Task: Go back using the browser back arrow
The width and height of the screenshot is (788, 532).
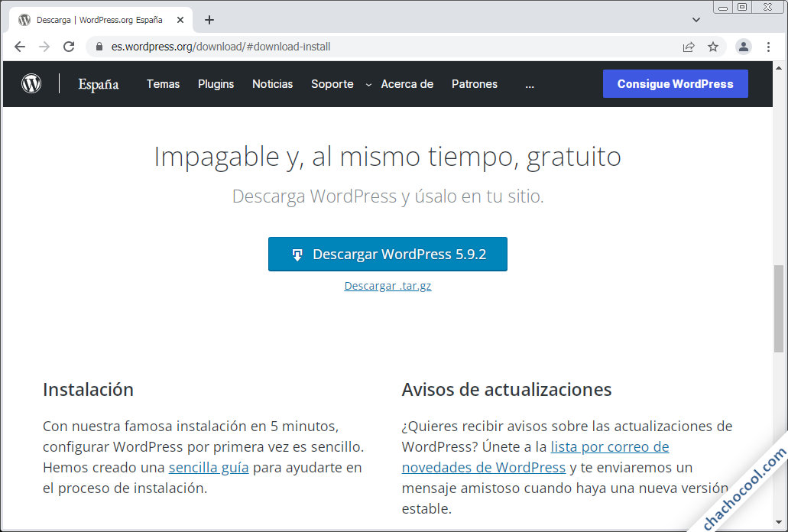Action: click(x=20, y=47)
